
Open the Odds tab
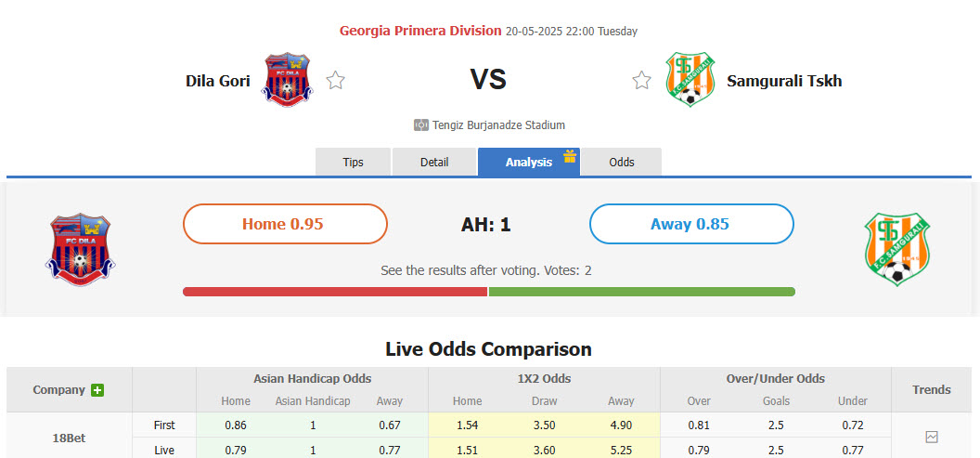[x=622, y=163]
